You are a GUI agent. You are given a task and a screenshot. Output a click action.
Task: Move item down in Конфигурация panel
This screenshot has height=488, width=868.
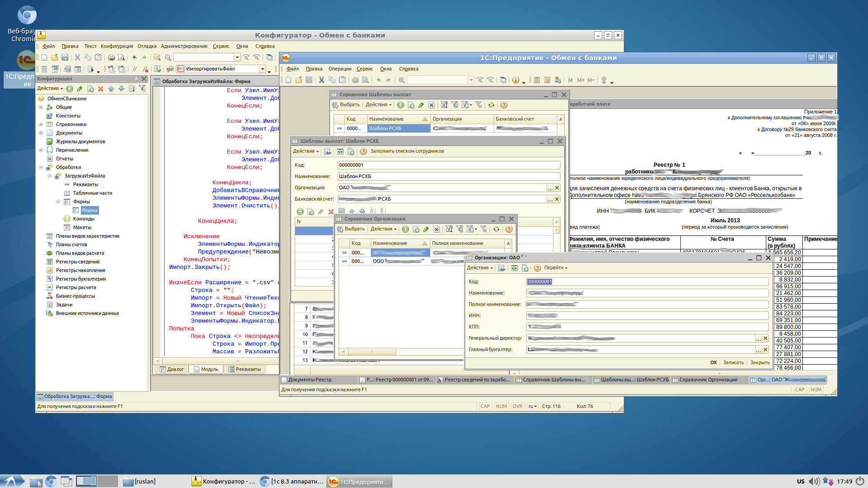point(121,89)
